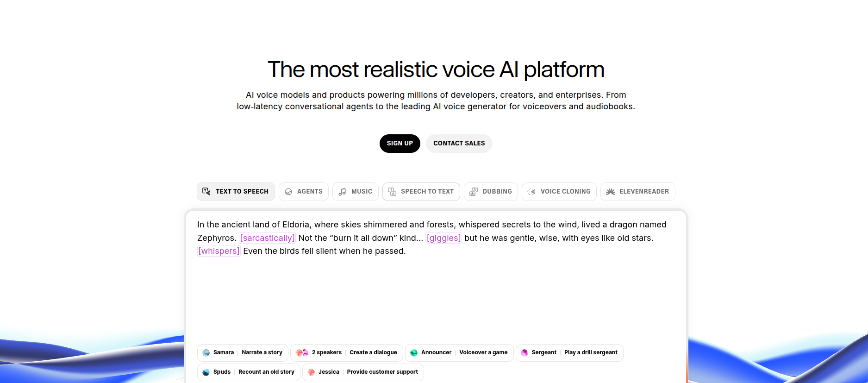Click the Dubbing tab icon

[x=474, y=192]
